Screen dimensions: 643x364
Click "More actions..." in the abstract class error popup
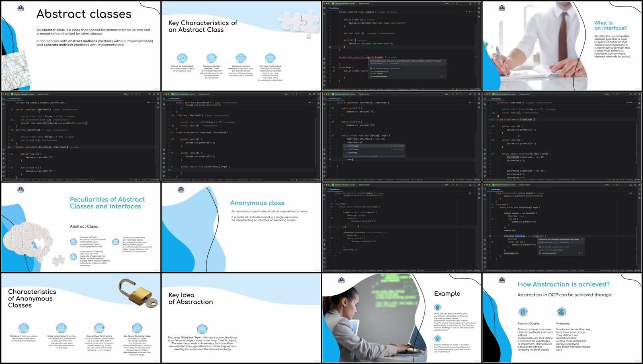tap(395, 63)
